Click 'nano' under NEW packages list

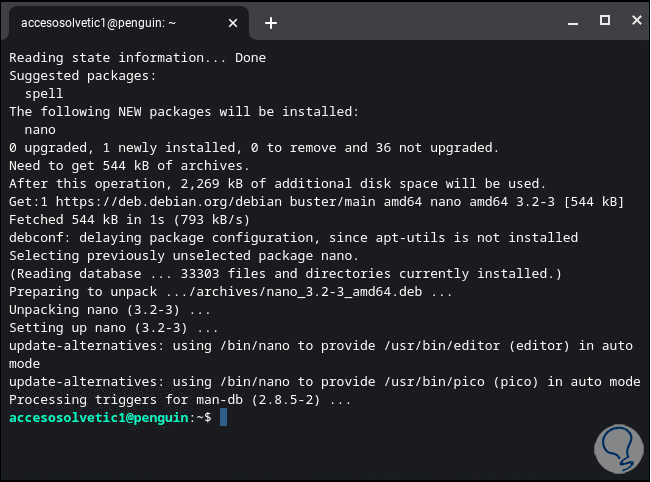(x=40, y=129)
